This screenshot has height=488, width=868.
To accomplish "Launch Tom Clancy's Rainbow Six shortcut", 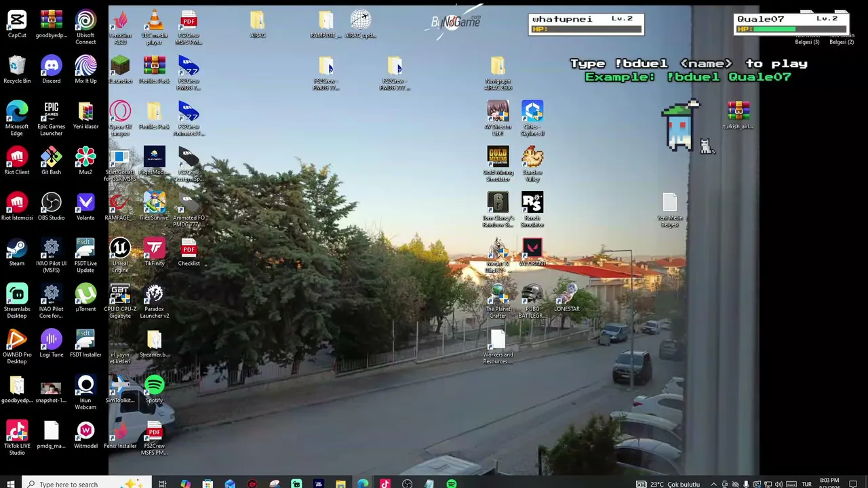I will tap(498, 210).
